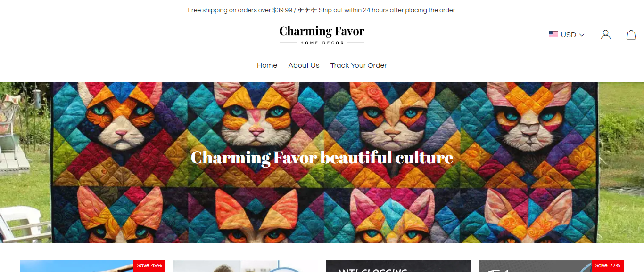Click the US flag currency icon
Viewport: 644px width, 272px height.
[553, 34]
